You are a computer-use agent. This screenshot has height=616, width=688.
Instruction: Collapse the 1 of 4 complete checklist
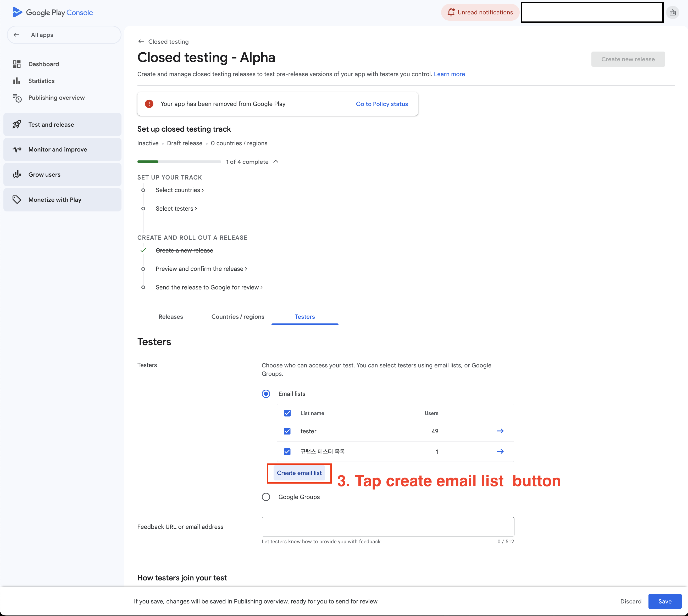point(276,161)
